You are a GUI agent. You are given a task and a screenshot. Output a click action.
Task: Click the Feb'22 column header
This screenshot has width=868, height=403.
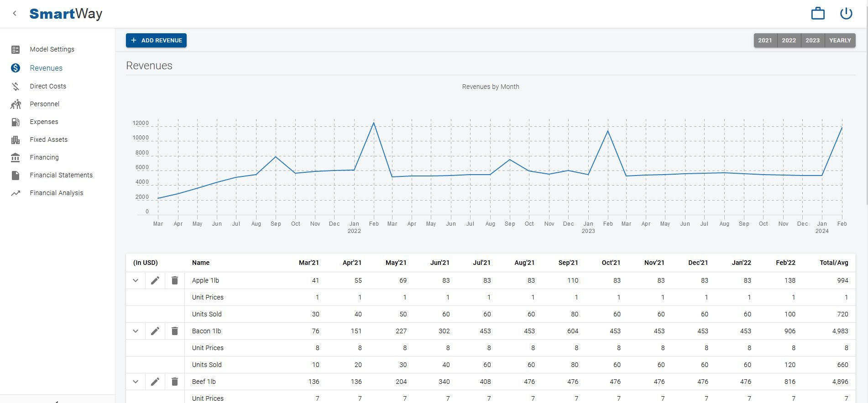coord(785,263)
